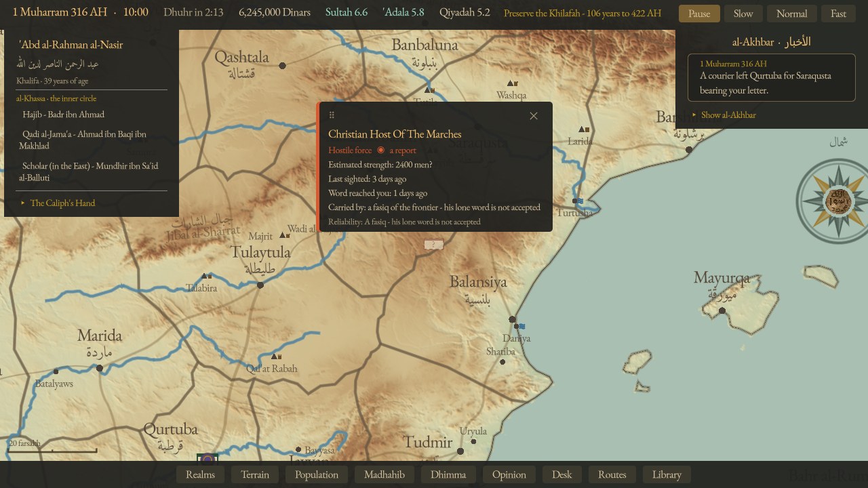The width and height of the screenshot is (868, 488).
Task: Toggle the Population map overlay
Action: [317, 474]
